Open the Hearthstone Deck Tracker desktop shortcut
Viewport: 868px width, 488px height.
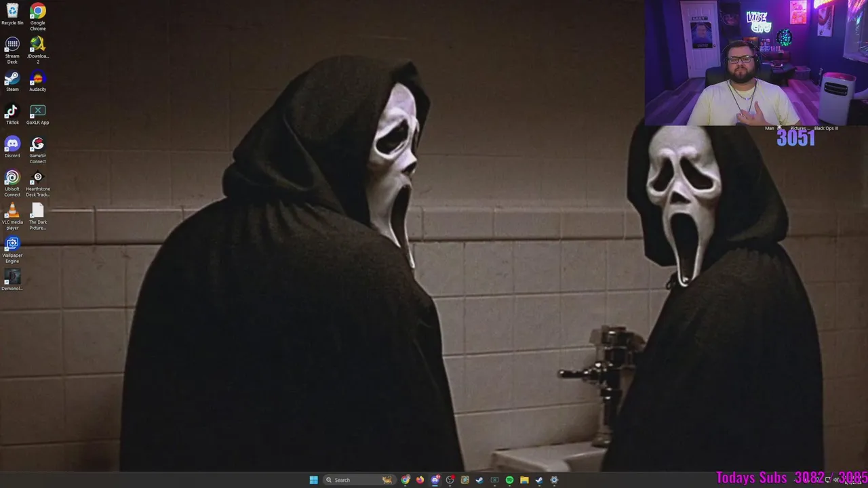coord(38,183)
